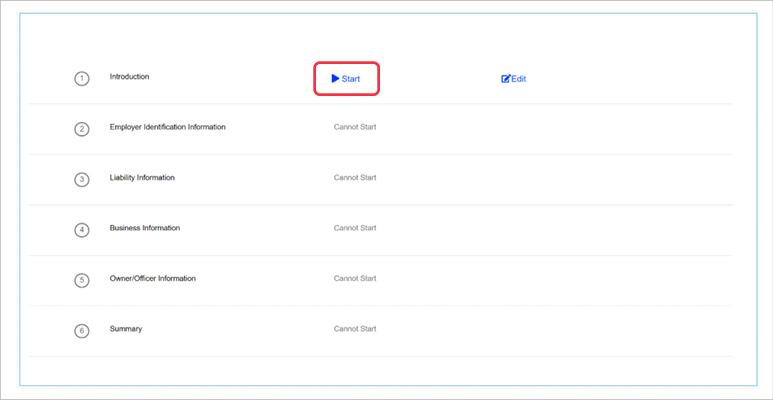The height and width of the screenshot is (400, 773).
Task: Select the Liability Information step
Action: pos(142,178)
